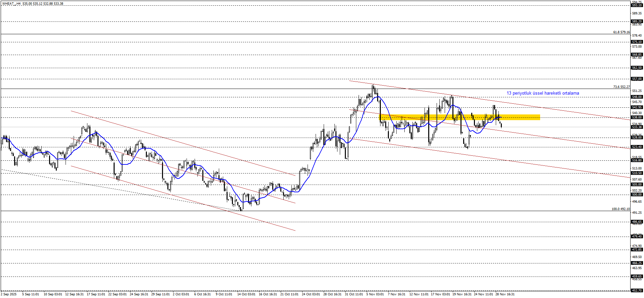Click the '28 Nov 16:31' time axis label
This screenshot has width=644, height=298.
tap(505, 294)
